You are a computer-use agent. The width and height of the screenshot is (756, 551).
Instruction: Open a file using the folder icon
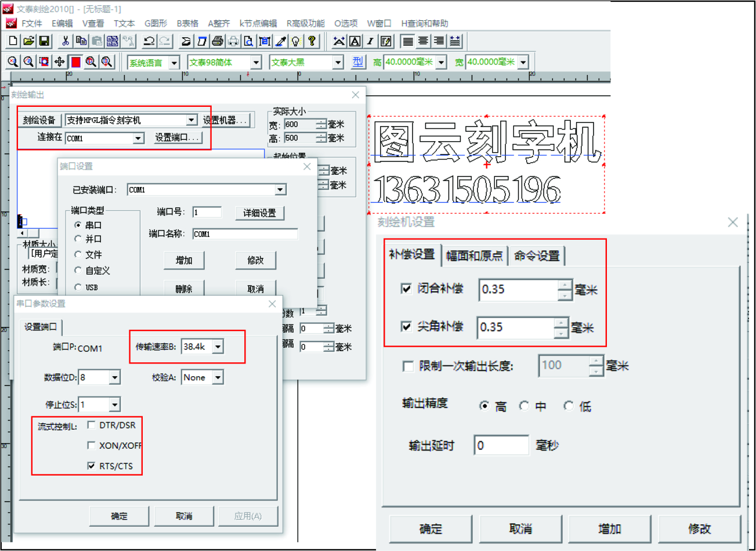click(x=28, y=41)
